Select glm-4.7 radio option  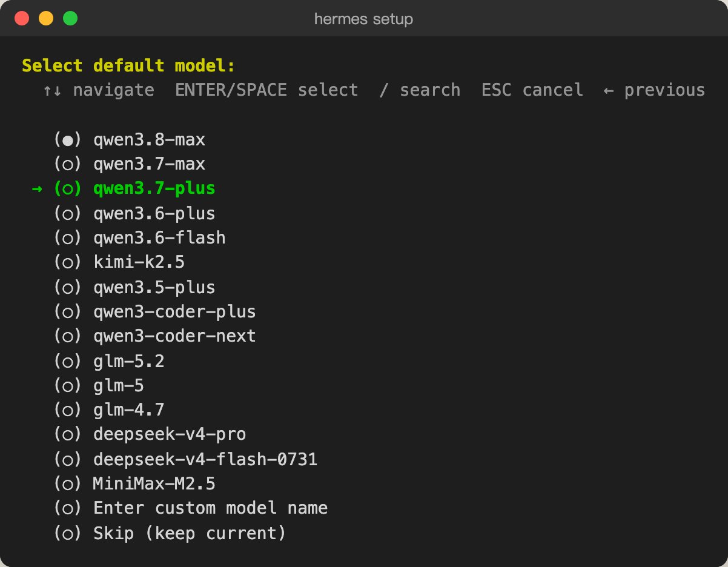pyautogui.click(x=109, y=410)
